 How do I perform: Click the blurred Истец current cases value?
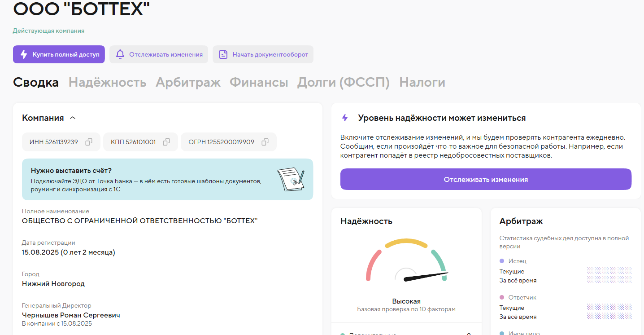(x=609, y=271)
